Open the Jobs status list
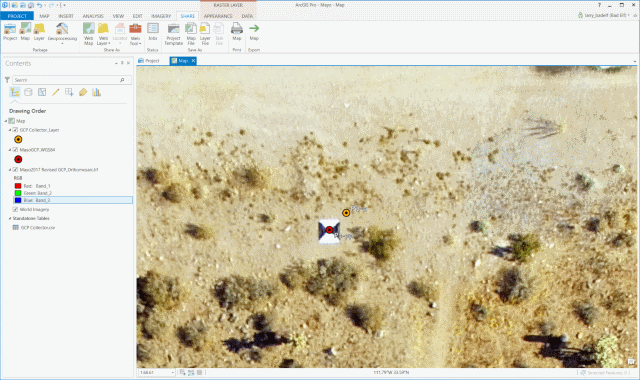This screenshot has height=380, width=640. coord(153,32)
